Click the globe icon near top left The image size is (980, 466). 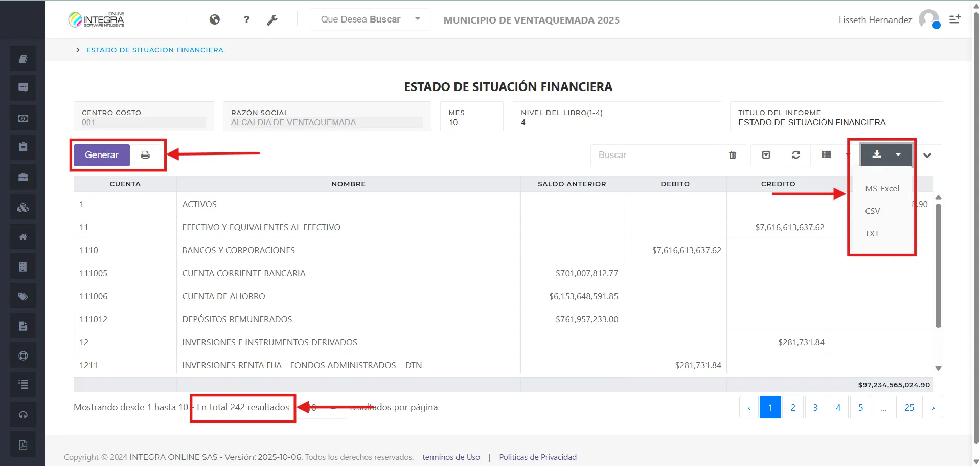[x=215, y=19]
